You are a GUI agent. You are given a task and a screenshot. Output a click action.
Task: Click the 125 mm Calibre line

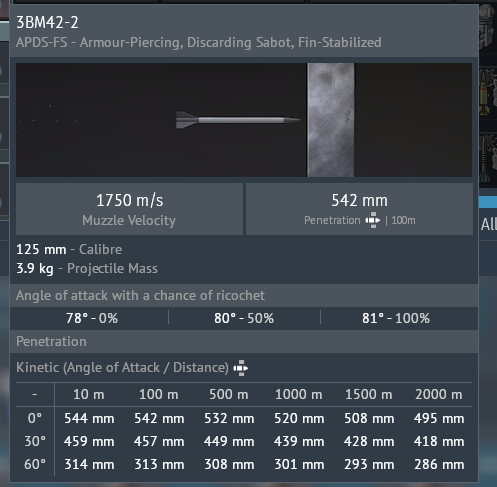(x=69, y=250)
